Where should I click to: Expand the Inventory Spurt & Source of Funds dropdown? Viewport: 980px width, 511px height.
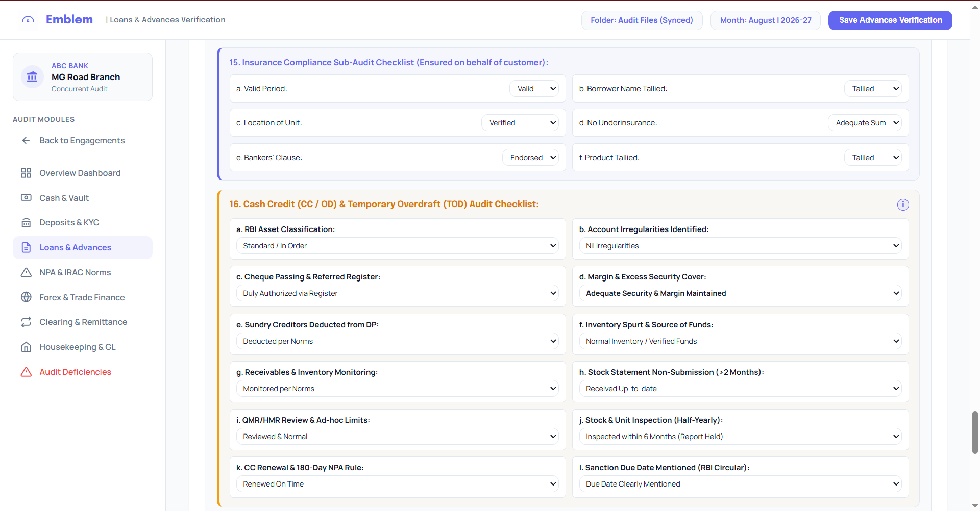coord(741,341)
